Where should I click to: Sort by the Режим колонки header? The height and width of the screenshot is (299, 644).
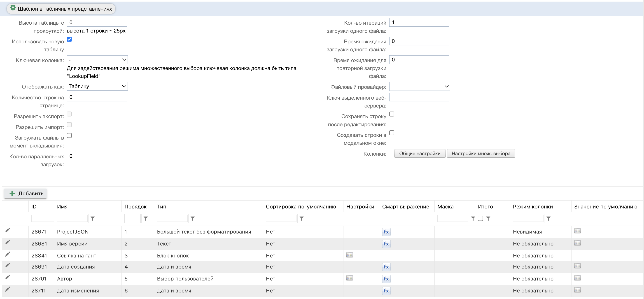(x=533, y=207)
